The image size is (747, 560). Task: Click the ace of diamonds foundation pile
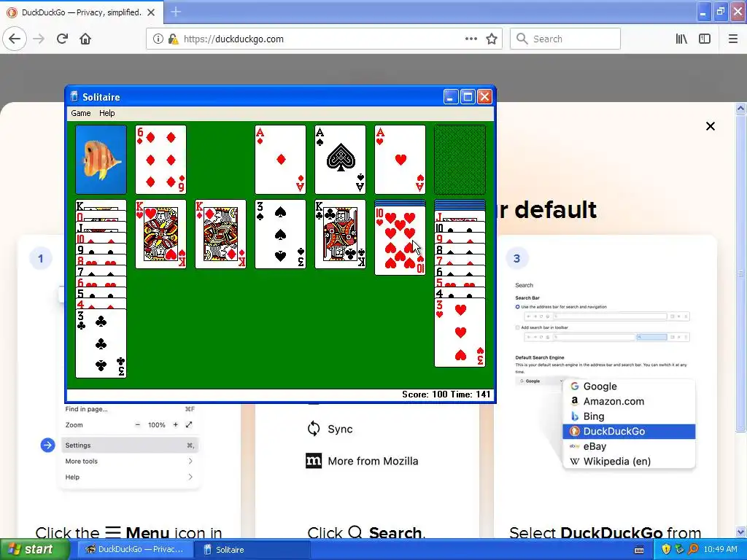(280, 160)
